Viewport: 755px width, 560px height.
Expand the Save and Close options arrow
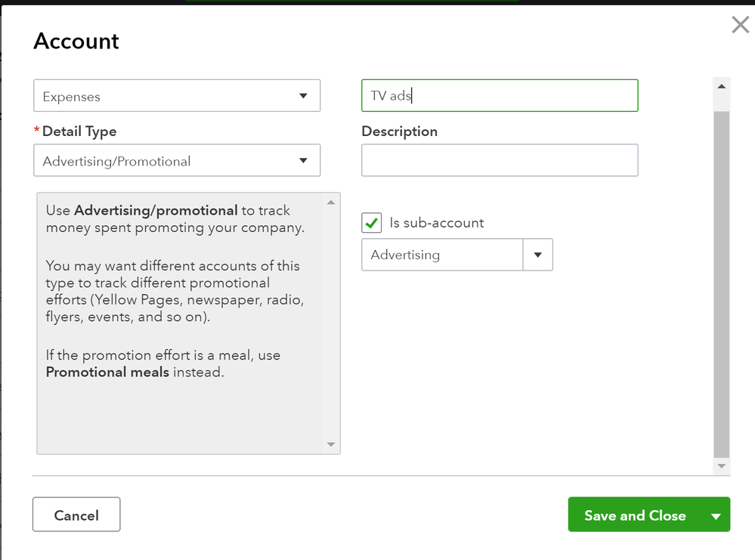pyautogui.click(x=716, y=515)
